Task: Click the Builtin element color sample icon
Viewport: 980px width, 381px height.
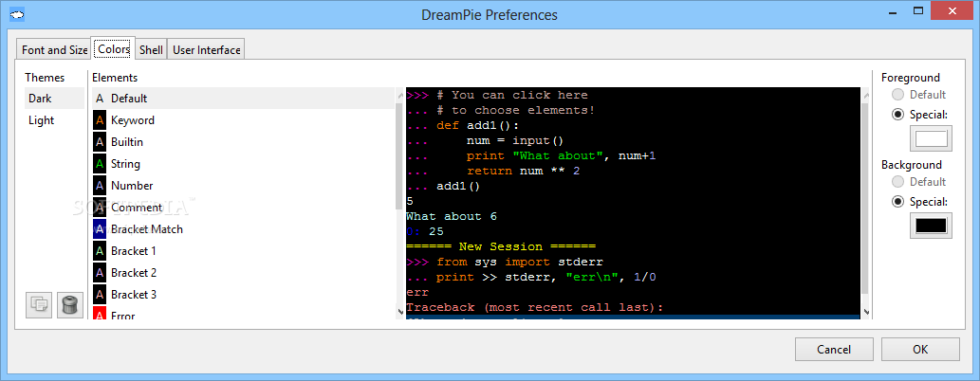Action: 100,142
